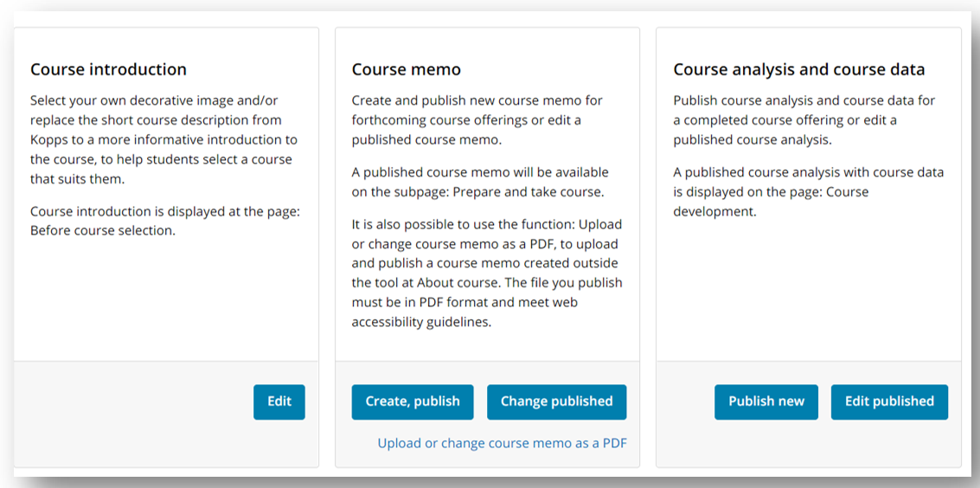Click the Course introduction heading

point(108,69)
